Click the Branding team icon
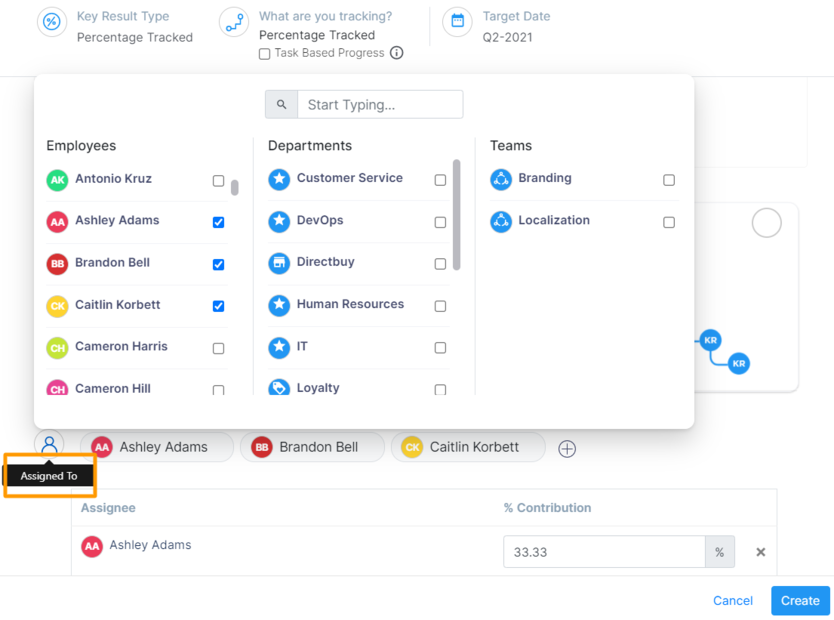834x620 pixels. [x=501, y=179]
